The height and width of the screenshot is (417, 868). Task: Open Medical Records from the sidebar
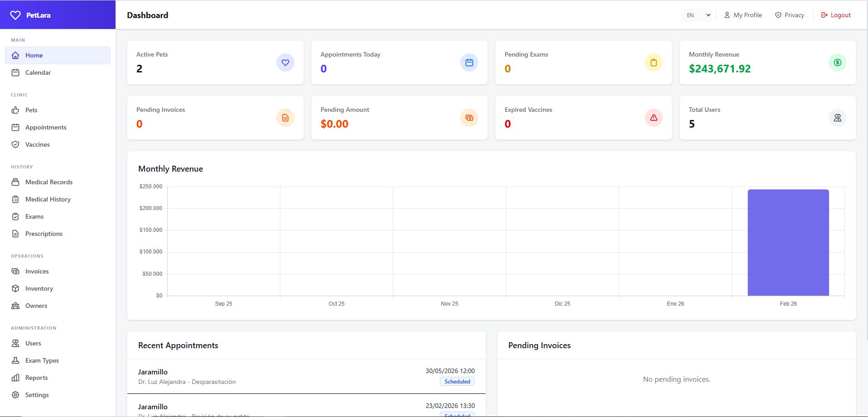pyautogui.click(x=48, y=182)
